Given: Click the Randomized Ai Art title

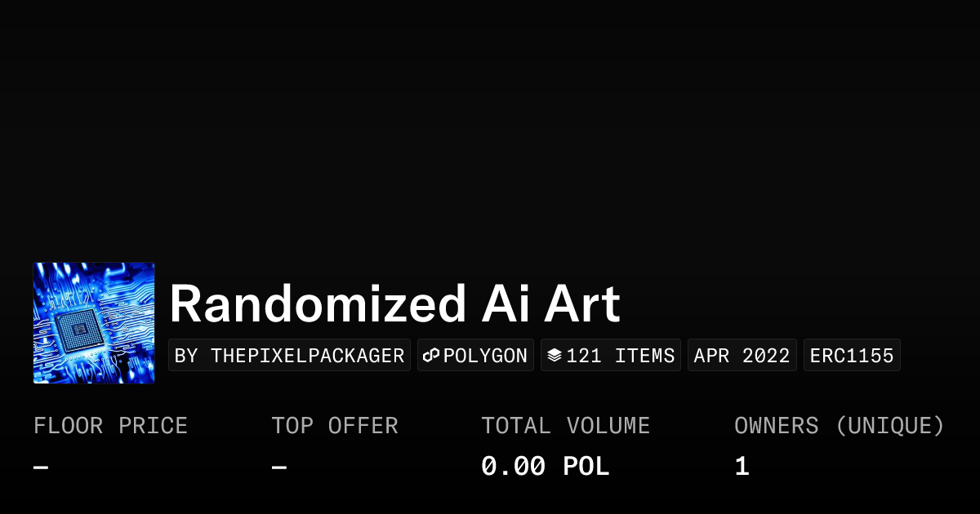Looking at the screenshot, I should pos(394,304).
